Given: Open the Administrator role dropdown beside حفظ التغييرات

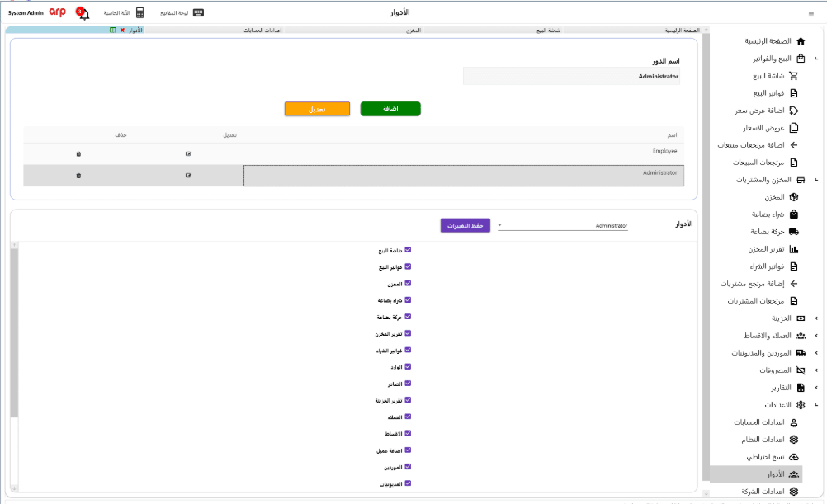Looking at the screenshot, I should (563, 226).
